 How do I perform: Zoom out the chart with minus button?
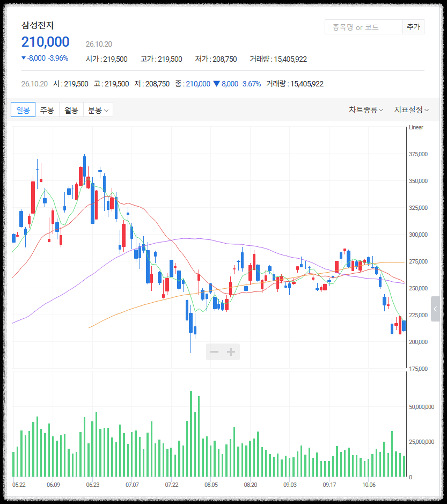[x=214, y=352]
